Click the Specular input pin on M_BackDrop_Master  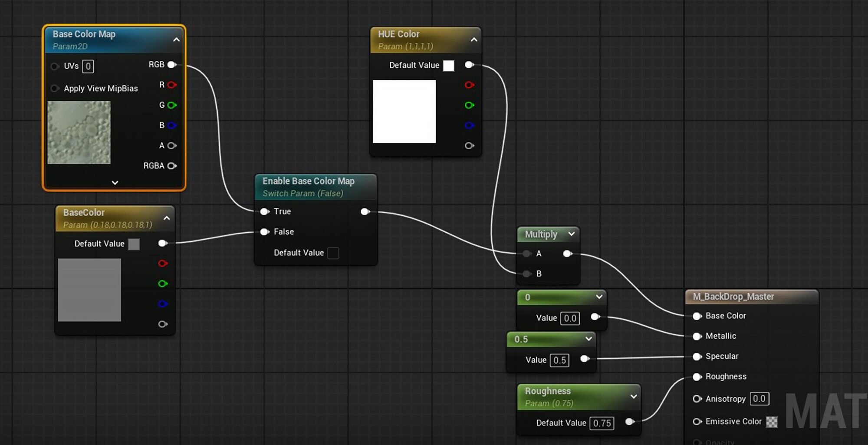[697, 356]
